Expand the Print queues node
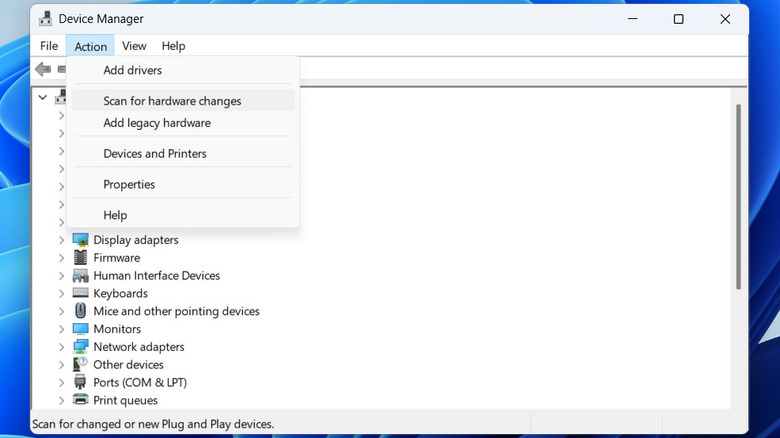Image resolution: width=780 pixels, height=438 pixels. coord(61,400)
